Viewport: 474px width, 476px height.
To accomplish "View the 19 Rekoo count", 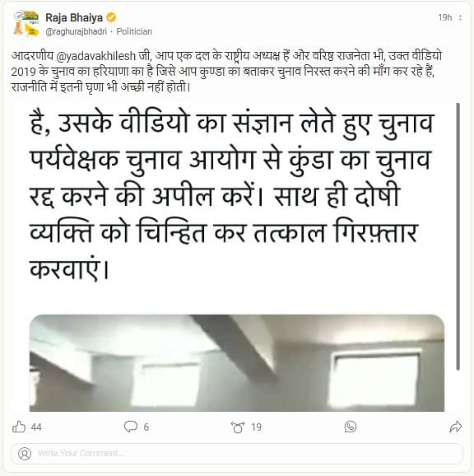I will coord(256,427).
